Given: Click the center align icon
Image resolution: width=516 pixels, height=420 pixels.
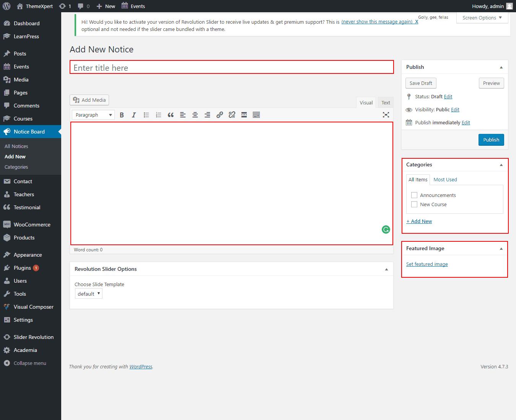Looking at the screenshot, I should pyautogui.click(x=195, y=115).
